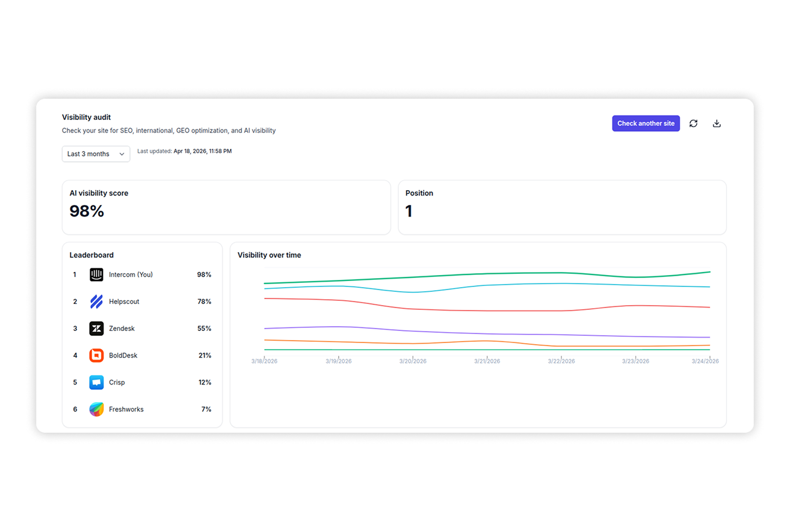This screenshot has width=790, height=532.
Task: Click the Last updated timestamp
Action: 184,151
